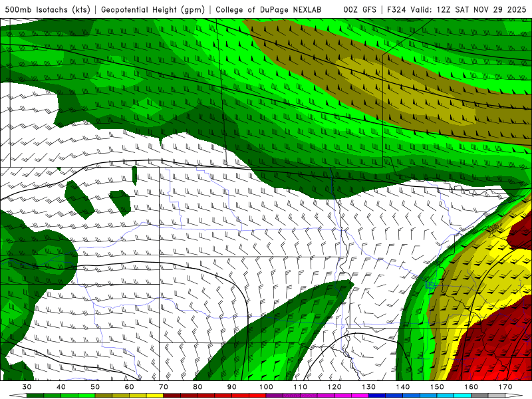Click the 140 value on the legend
The height and width of the screenshot is (399, 532).
pos(403,387)
